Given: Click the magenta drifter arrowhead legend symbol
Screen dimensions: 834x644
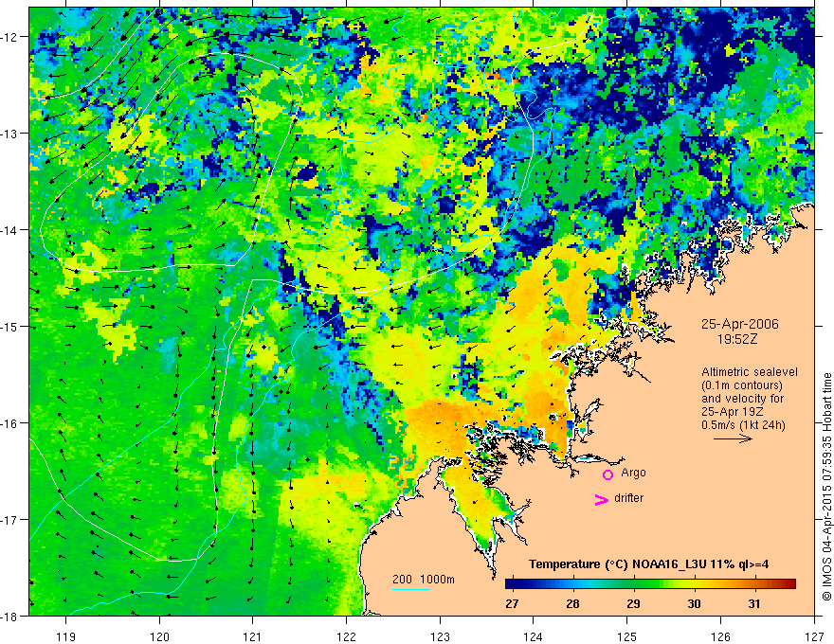Looking at the screenshot, I should (x=602, y=499).
